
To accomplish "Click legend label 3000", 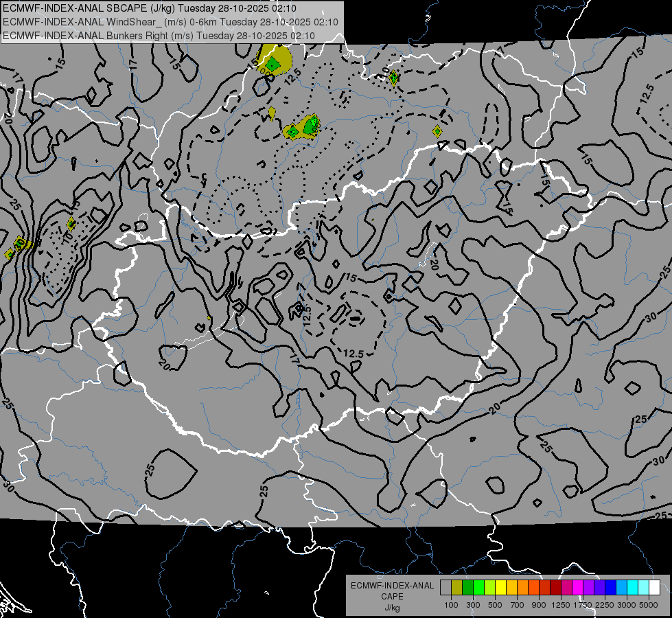I will [x=627, y=605].
